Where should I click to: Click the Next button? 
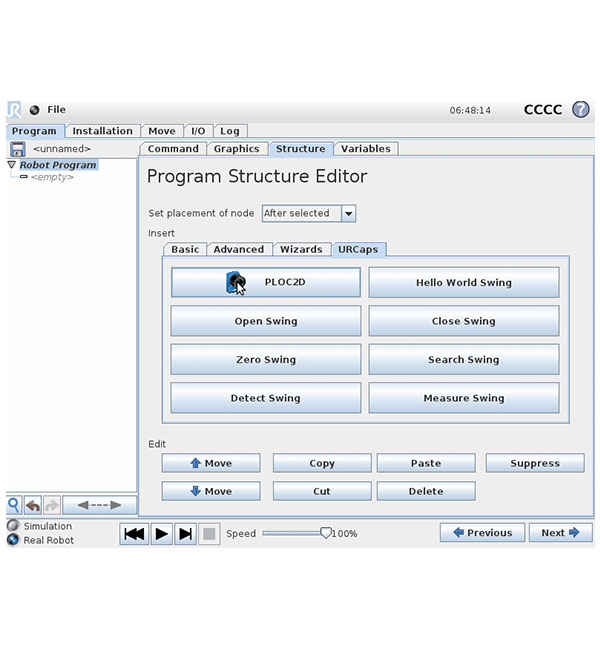(x=560, y=533)
